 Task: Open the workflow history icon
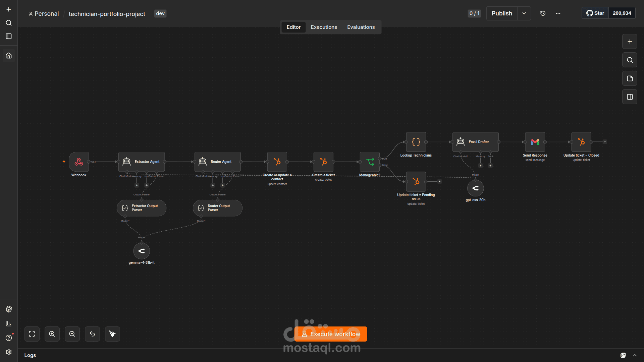click(x=543, y=13)
